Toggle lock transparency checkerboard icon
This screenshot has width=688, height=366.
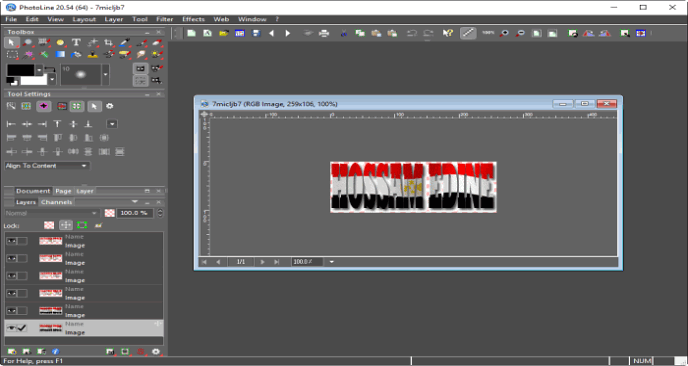(x=49, y=225)
